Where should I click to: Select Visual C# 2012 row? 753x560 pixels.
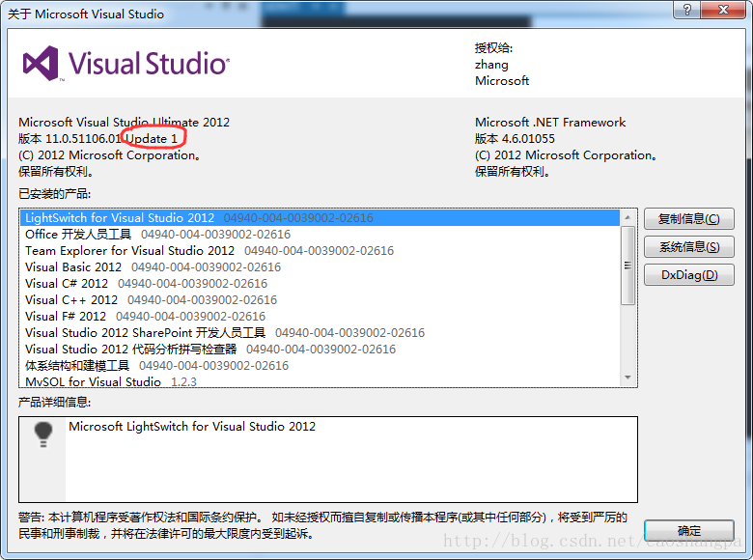tap(320, 283)
